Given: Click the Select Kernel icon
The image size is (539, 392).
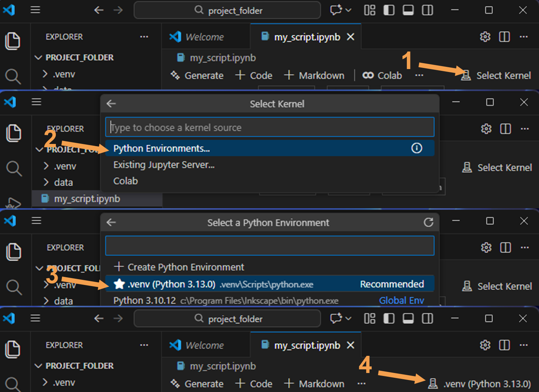Looking at the screenshot, I should point(466,75).
